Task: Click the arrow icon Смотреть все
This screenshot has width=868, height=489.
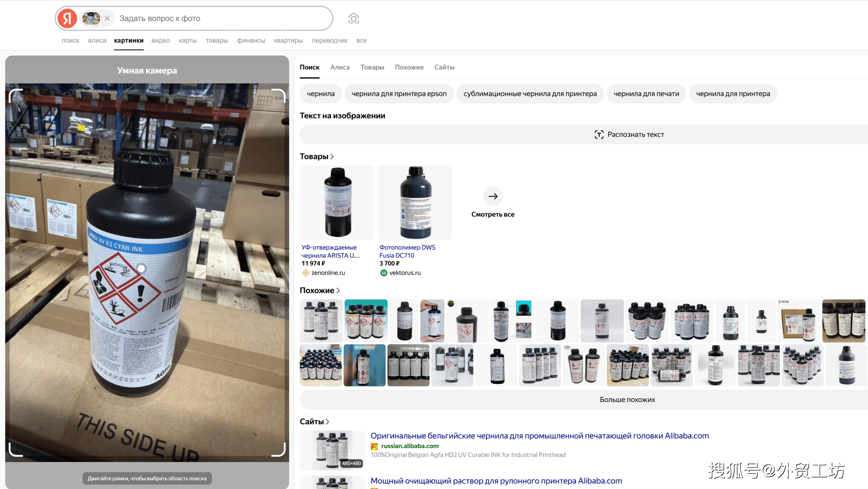Action: (493, 196)
